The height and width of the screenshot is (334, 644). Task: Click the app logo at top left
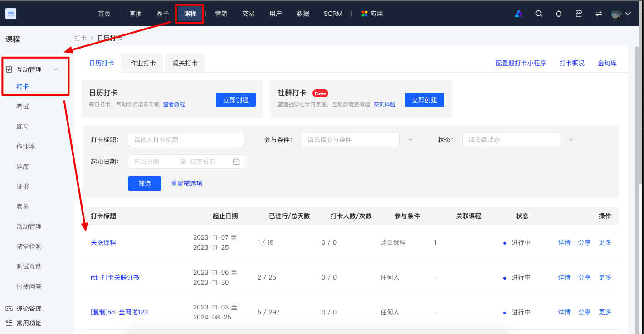click(11, 14)
